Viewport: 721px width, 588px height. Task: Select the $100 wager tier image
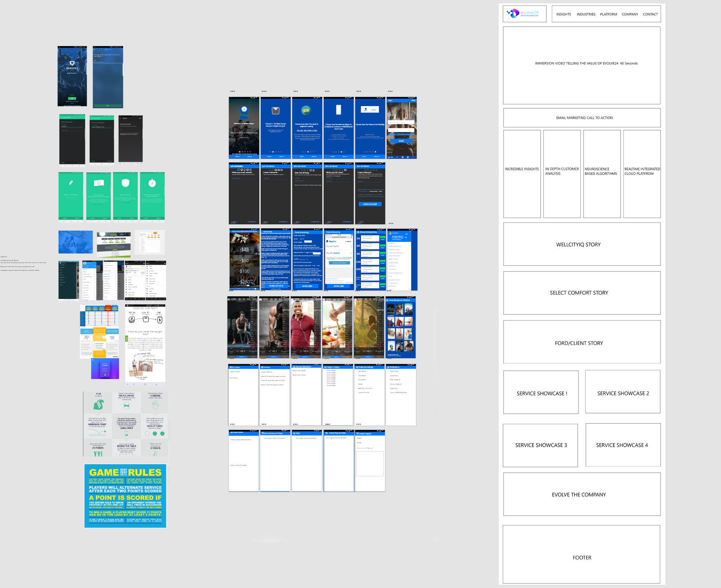click(244, 271)
